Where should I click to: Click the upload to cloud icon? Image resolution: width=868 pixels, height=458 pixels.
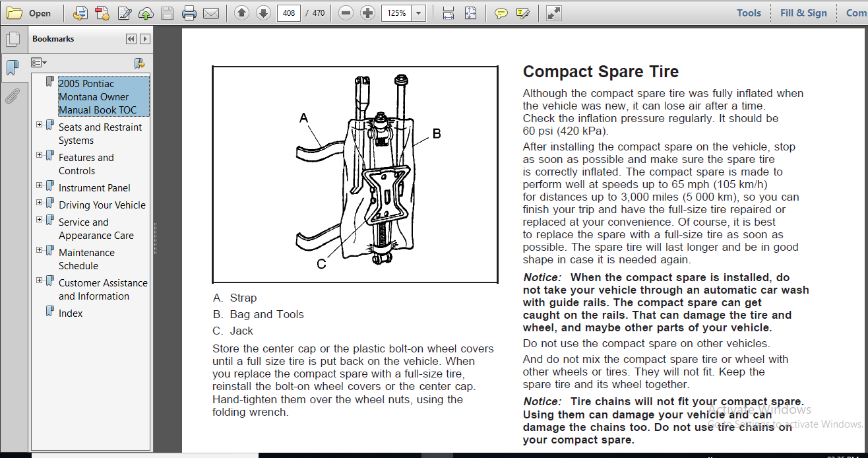click(x=146, y=13)
